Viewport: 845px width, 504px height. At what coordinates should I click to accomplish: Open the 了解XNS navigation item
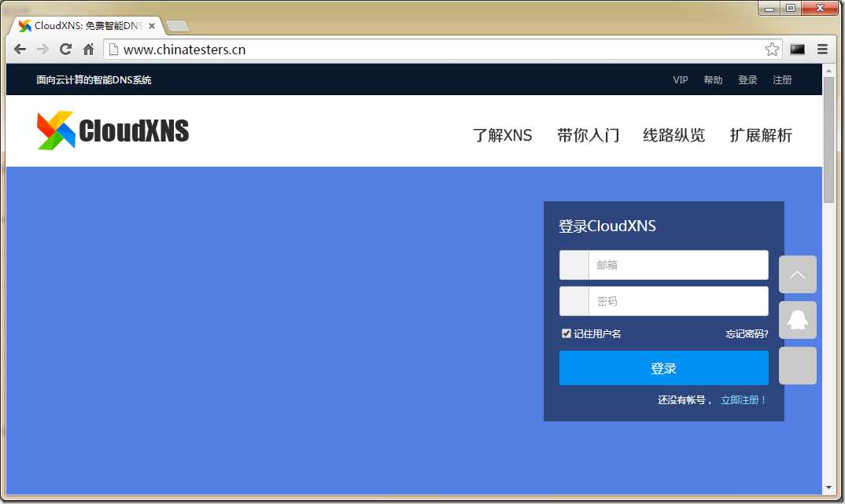point(502,135)
